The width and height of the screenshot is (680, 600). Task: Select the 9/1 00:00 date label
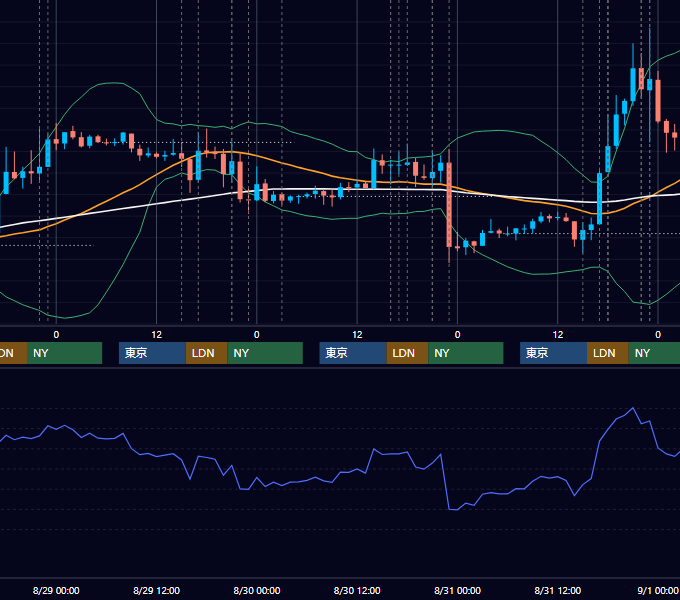tap(658, 590)
